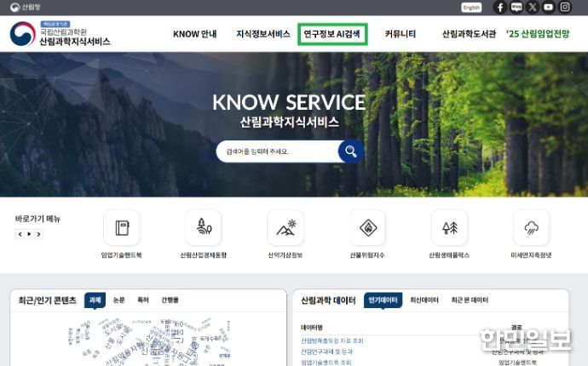
Task: Switch to the 논문 tab
Action: [118, 300]
